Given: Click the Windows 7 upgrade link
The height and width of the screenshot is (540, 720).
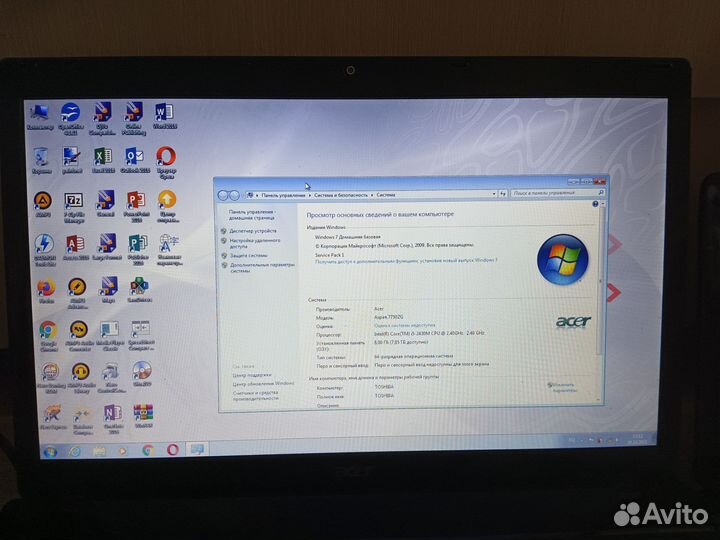Looking at the screenshot, I should pyautogui.click(x=406, y=261).
